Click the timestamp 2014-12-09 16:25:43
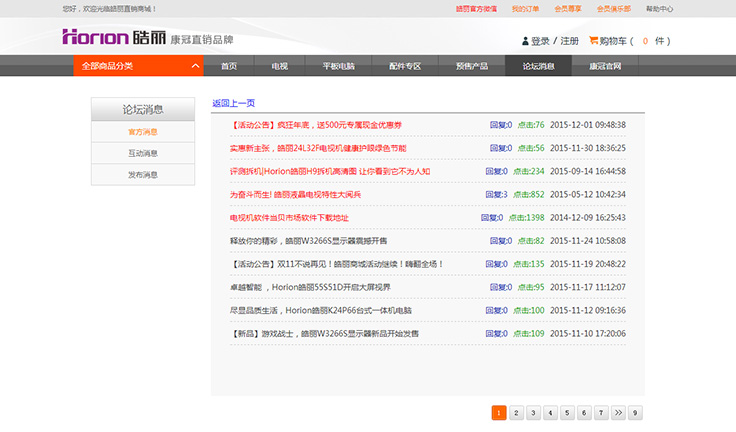This screenshot has height=432, width=736. [588, 218]
